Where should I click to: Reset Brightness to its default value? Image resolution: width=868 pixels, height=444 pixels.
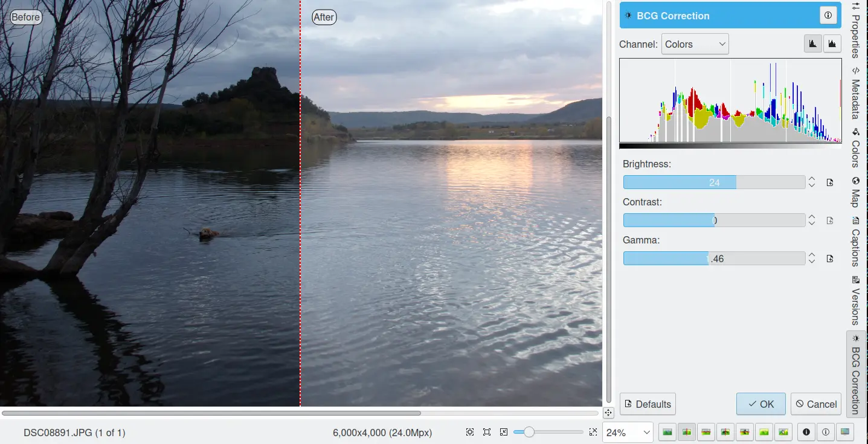pos(830,182)
